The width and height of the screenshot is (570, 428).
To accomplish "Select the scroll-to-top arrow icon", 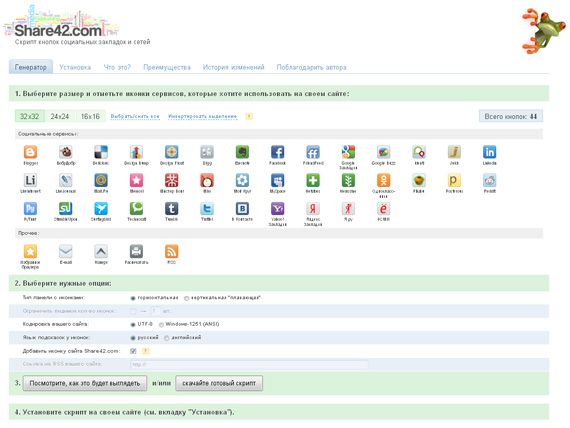I will coord(101,251).
